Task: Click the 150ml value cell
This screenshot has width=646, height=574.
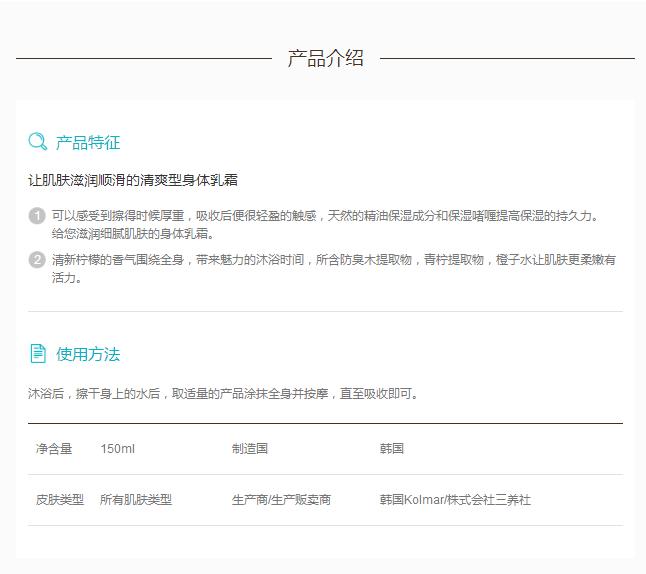Action: (x=117, y=449)
